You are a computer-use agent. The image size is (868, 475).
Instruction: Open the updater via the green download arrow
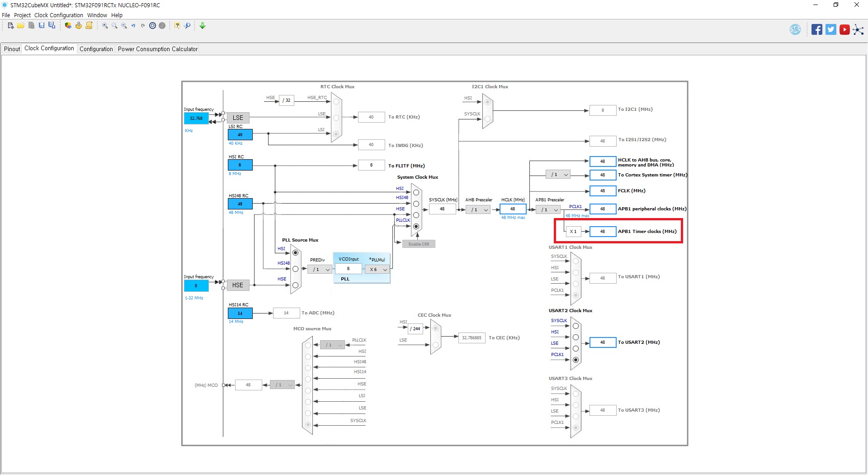tap(202, 26)
